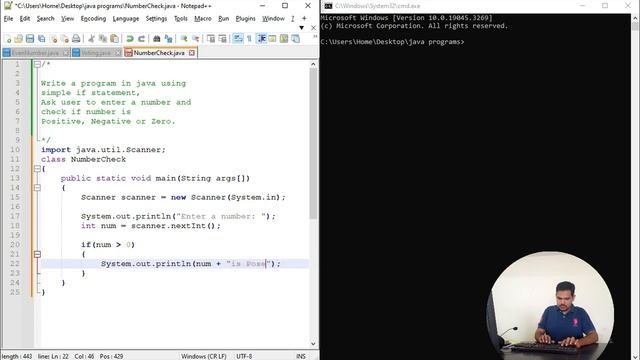Click the Zoom In toolbar icon
The height and width of the screenshot is (360, 640).
[184, 39]
